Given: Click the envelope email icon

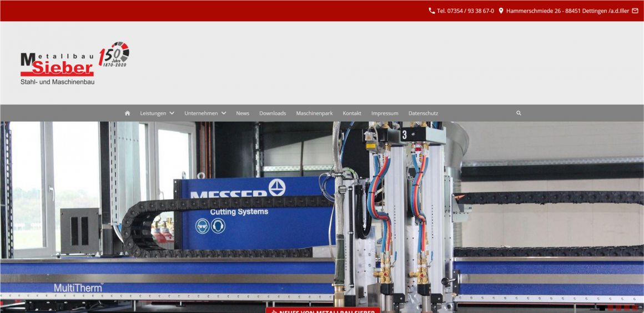Looking at the screenshot, I should tap(635, 11).
